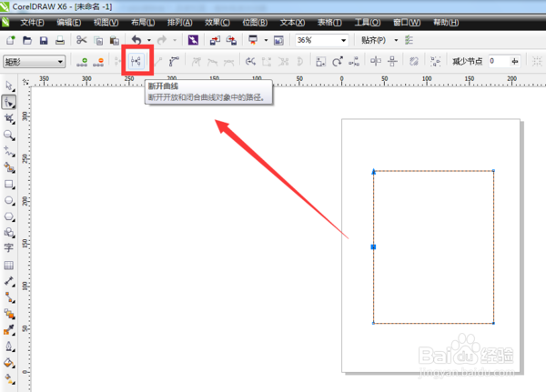Align the selected nodes
Image resolution: width=546 pixels, height=392 pixels.
(x=354, y=62)
